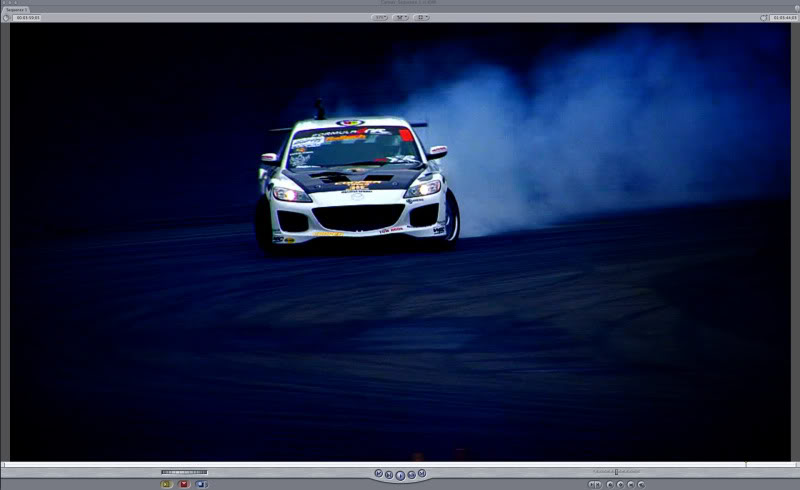Click the clock icon beside the duration field
Image resolution: width=800 pixels, height=490 pixels.
pyautogui.click(x=6, y=18)
